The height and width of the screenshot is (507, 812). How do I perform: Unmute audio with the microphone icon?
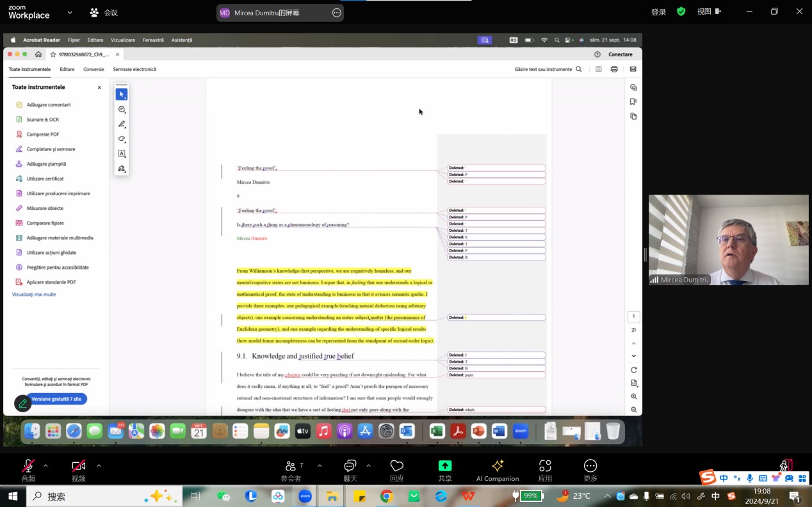click(x=28, y=467)
